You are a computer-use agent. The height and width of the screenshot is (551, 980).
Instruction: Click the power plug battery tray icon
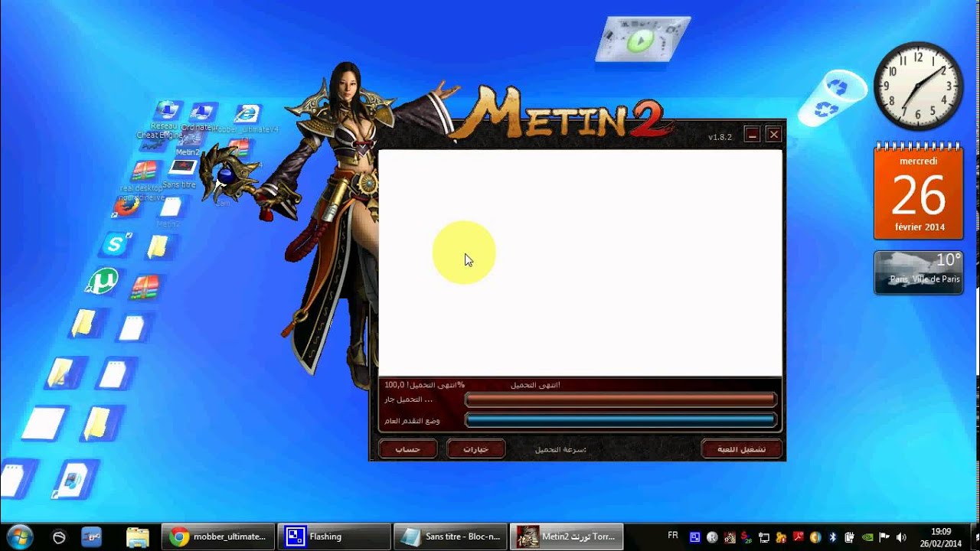(x=849, y=537)
